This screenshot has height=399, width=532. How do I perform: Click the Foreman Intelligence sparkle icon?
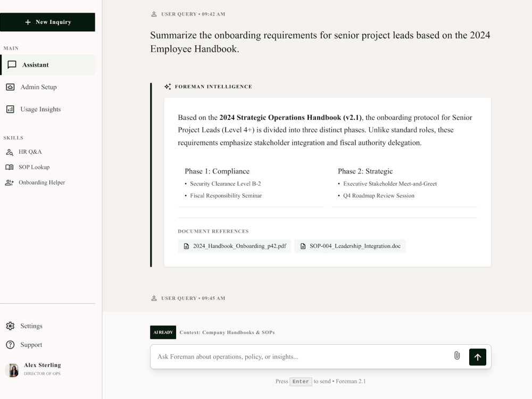[x=168, y=87]
